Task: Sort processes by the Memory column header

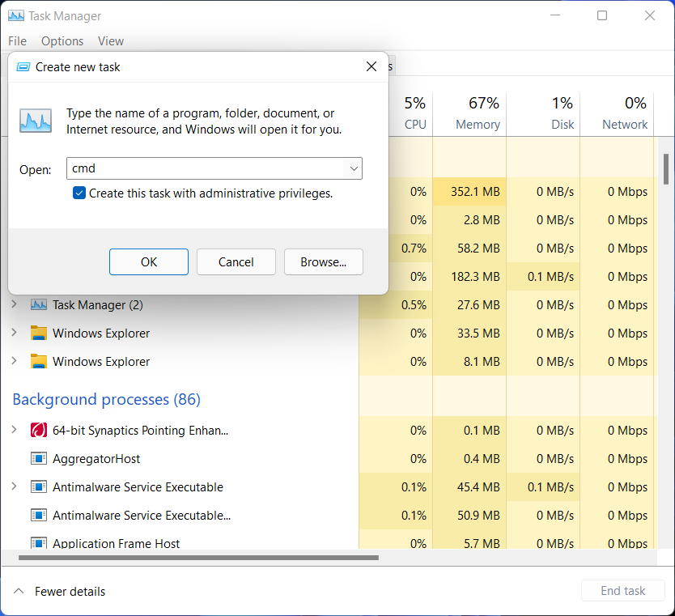Action: coord(469,113)
